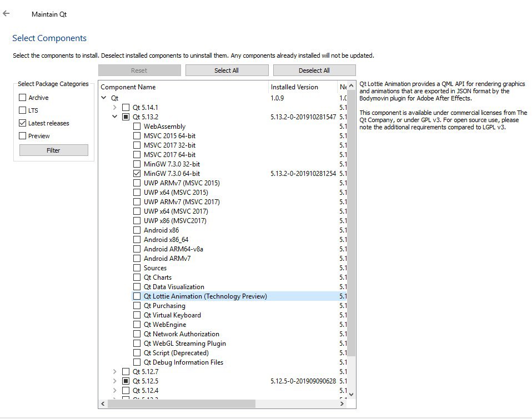532x419 pixels.
Task: Collapse the Qt 5.13.2 node
Action: 115,117
